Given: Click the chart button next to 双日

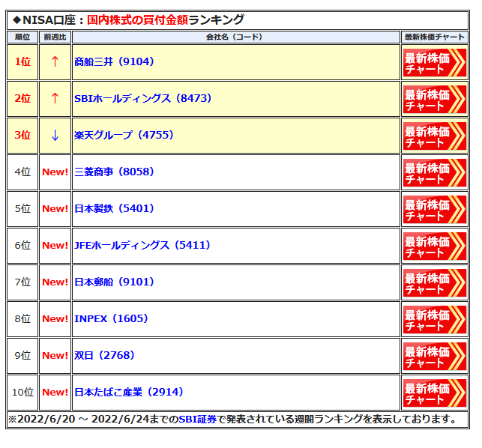Looking at the screenshot, I should 434,356.
